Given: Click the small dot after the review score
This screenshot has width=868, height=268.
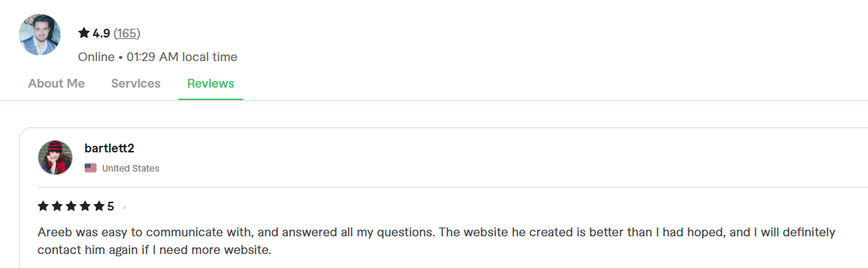Looking at the screenshot, I should pos(125,208).
